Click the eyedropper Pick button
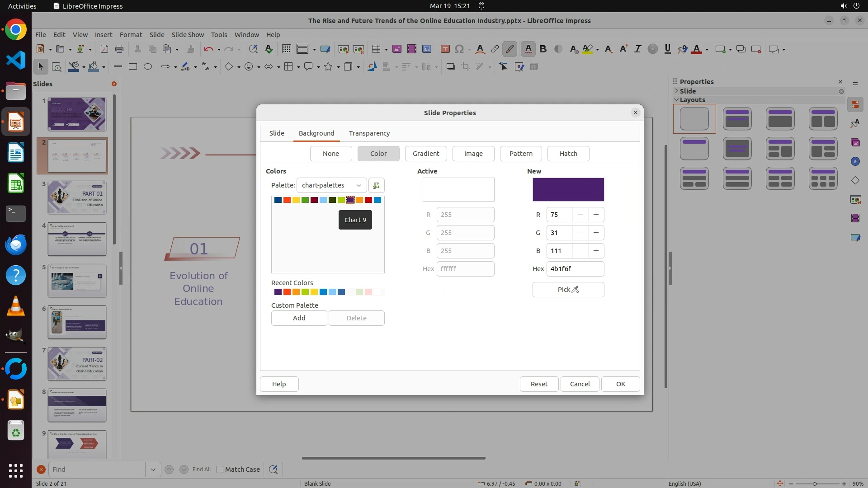 tap(568, 290)
